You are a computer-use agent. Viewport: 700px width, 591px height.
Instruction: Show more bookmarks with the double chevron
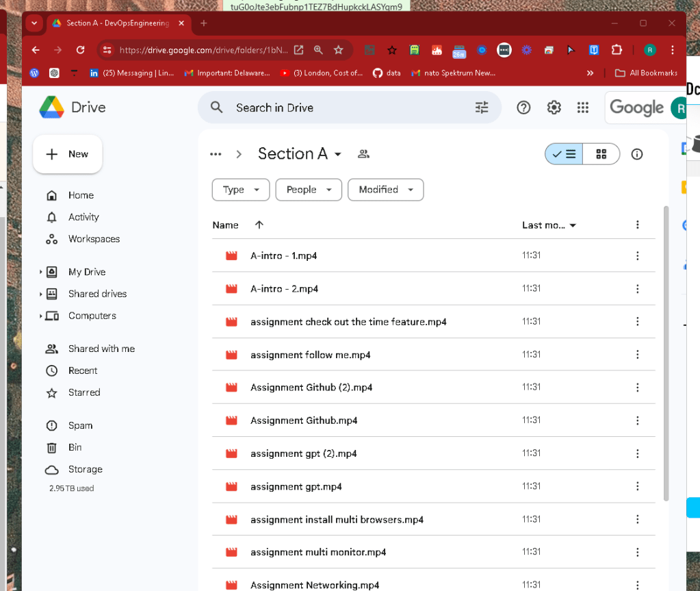pyautogui.click(x=590, y=73)
